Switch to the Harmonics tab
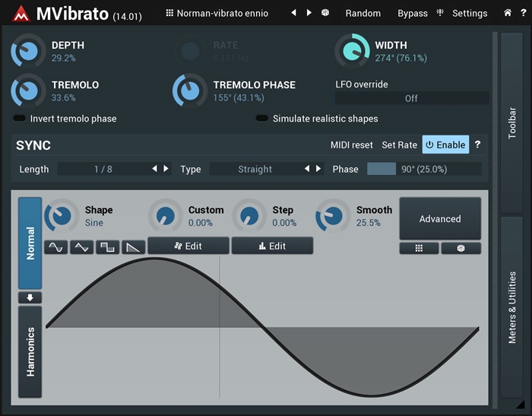Screen dimensions: 532x416 click(x=30, y=351)
